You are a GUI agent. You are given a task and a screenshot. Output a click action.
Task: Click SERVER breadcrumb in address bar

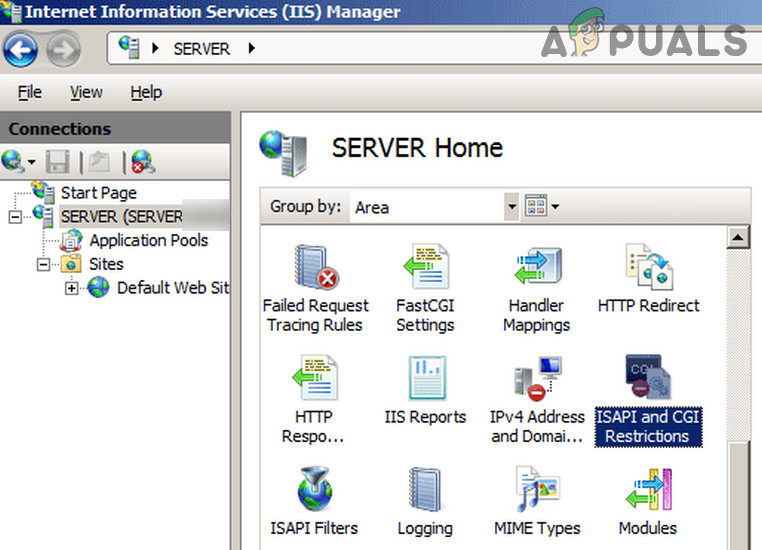pyautogui.click(x=202, y=49)
